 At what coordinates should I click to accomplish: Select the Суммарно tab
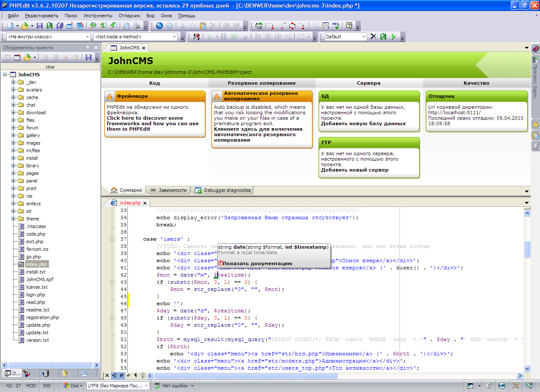[x=126, y=190]
